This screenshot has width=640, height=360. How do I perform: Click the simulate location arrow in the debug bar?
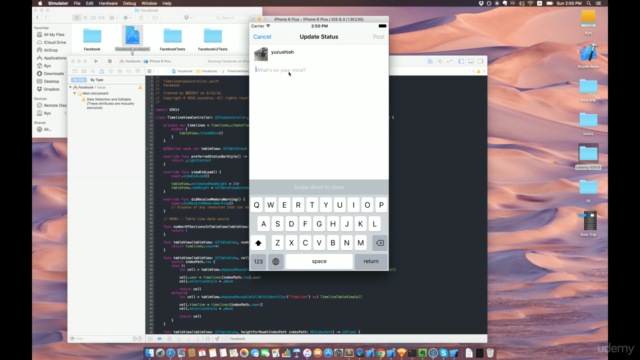coord(217,339)
